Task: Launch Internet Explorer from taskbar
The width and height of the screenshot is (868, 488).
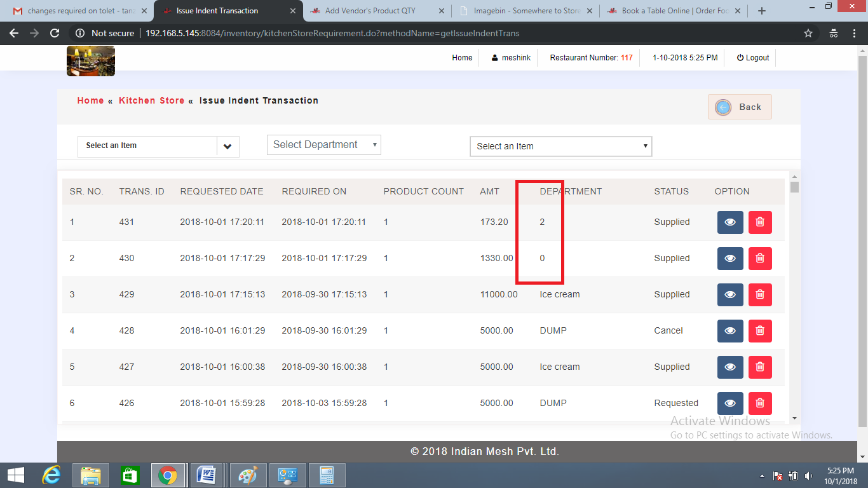Action: [x=51, y=475]
